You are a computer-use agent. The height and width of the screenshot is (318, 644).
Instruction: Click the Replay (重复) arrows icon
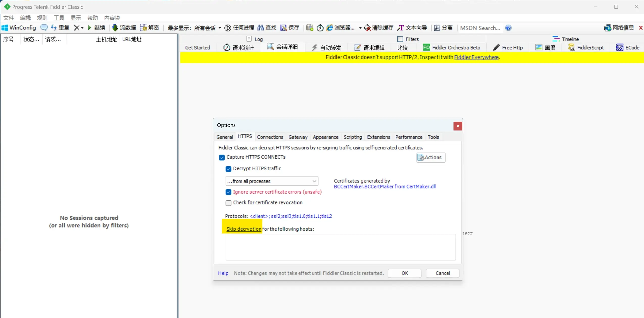[x=54, y=28]
